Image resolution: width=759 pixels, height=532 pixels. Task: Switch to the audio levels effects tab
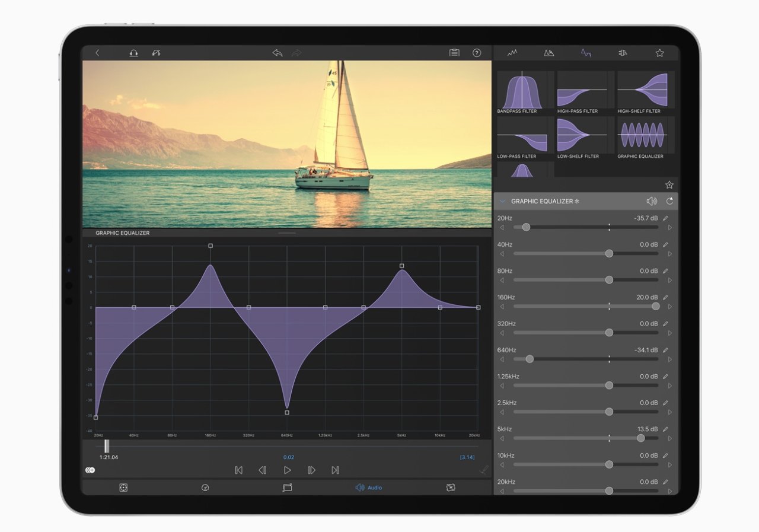[512, 53]
